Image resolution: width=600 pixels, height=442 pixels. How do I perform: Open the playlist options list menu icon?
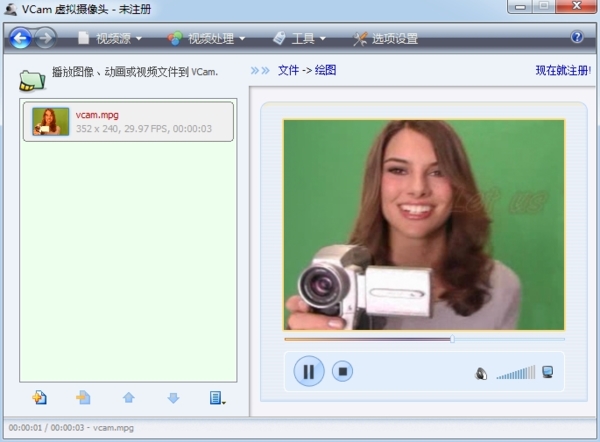coord(217,397)
